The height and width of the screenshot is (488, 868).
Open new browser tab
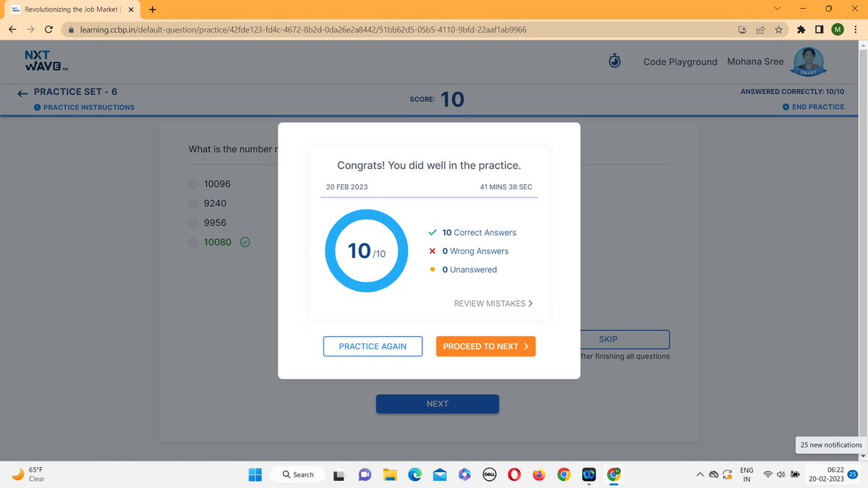tap(153, 9)
